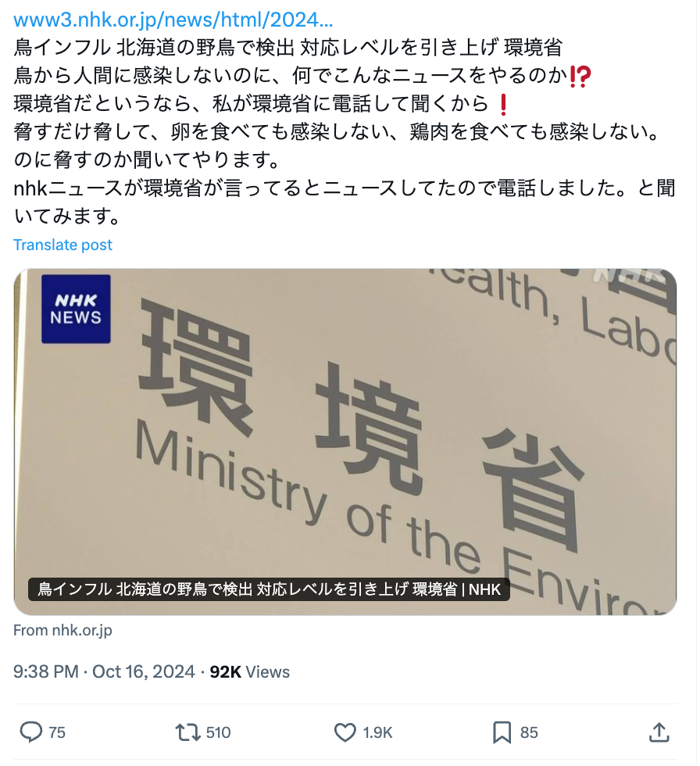The image size is (700, 766).
Task: Bookmark the post with the bookmark icon
Action: [x=502, y=732]
